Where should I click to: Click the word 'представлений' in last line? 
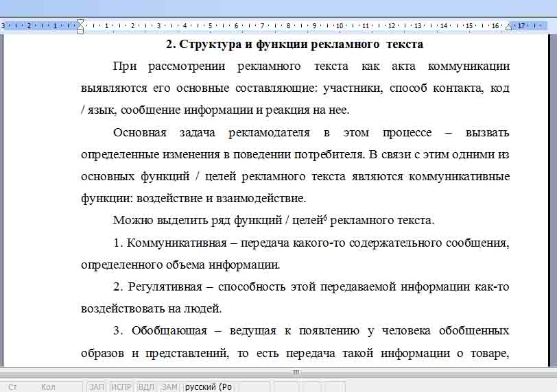[x=187, y=354]
